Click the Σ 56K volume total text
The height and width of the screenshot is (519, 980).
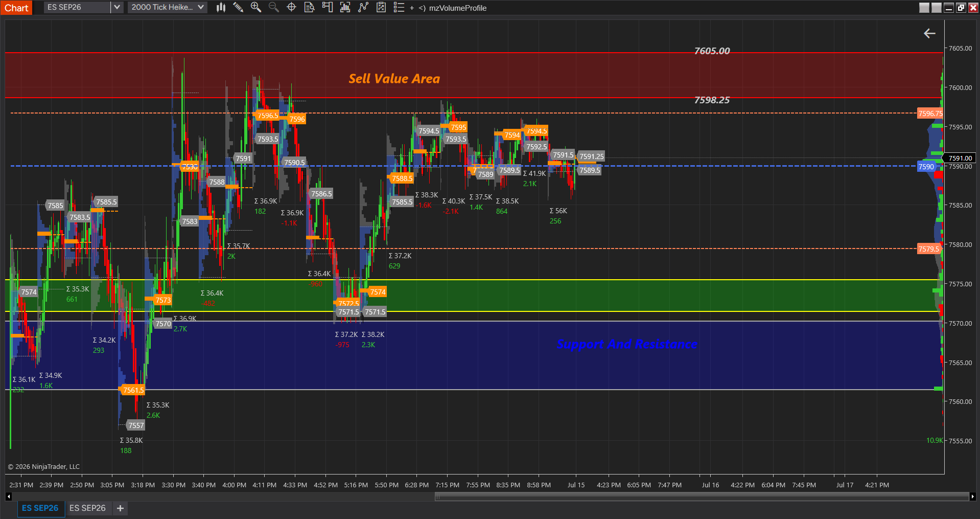(x=558, y=211)
